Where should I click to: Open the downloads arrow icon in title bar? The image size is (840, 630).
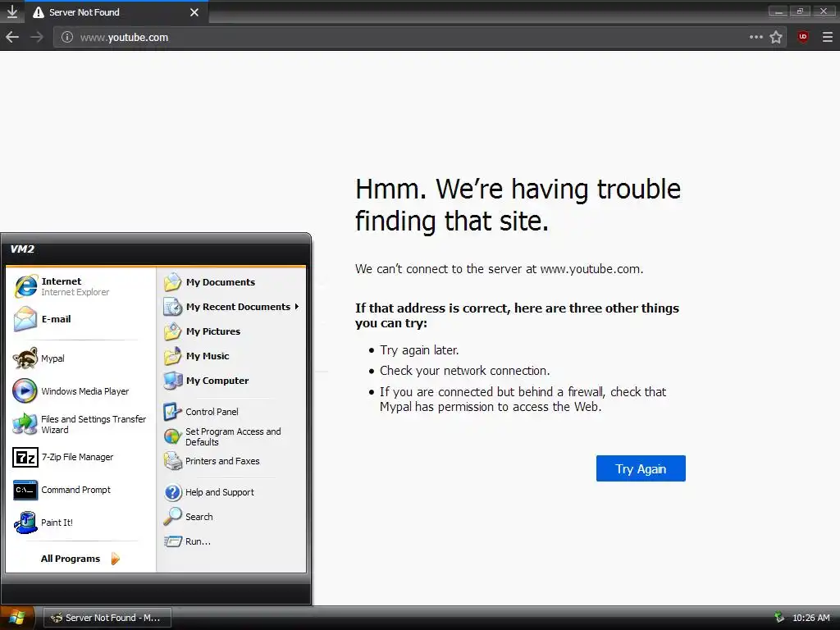(11, 11)
